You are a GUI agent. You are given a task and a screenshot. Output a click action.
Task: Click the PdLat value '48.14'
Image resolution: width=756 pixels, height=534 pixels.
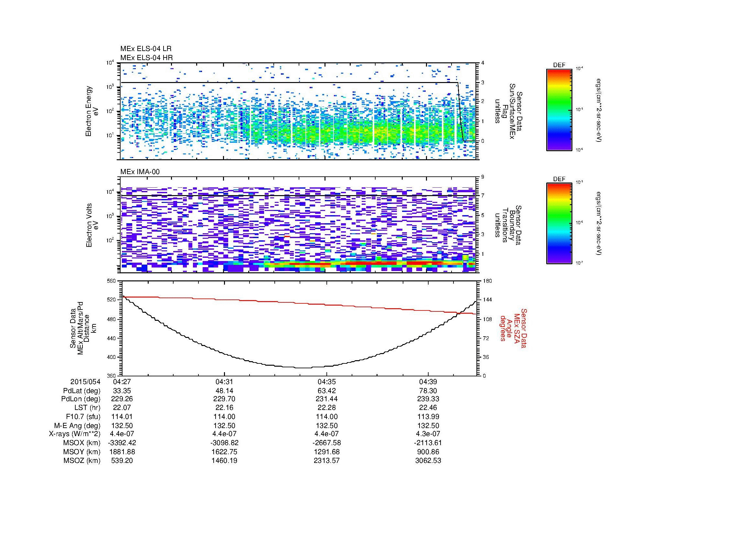point(224,391)
